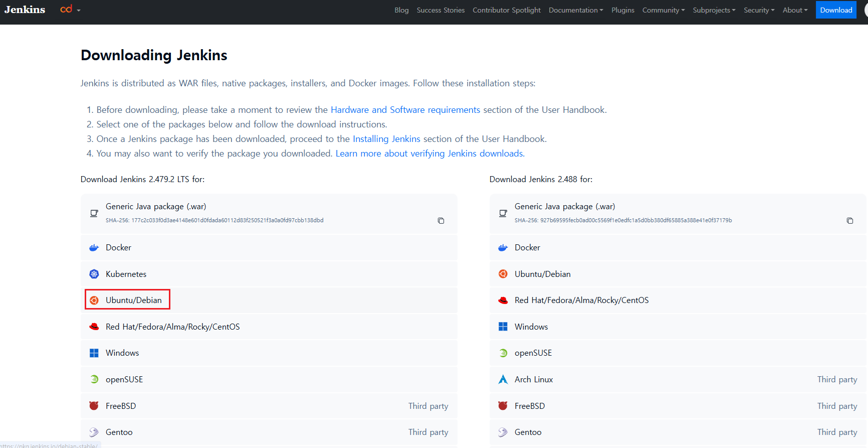Open Contributor Spotlight
Image resolution: width=868 pixels, height=448 pixels.
coord(507,10)
